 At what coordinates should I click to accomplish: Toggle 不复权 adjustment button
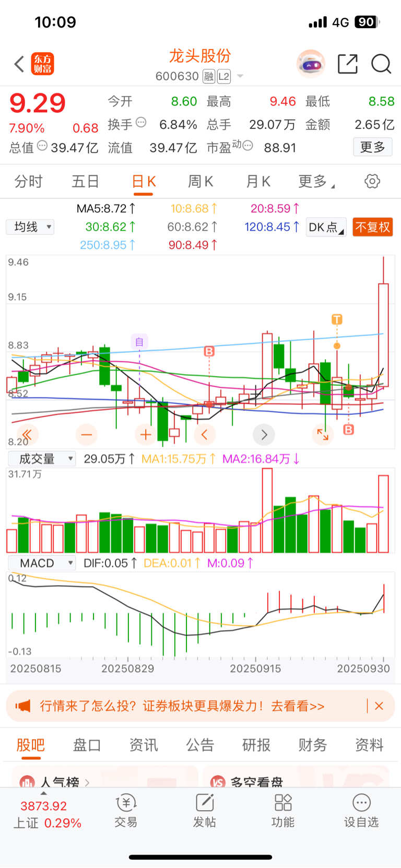[x=372, y=227]
